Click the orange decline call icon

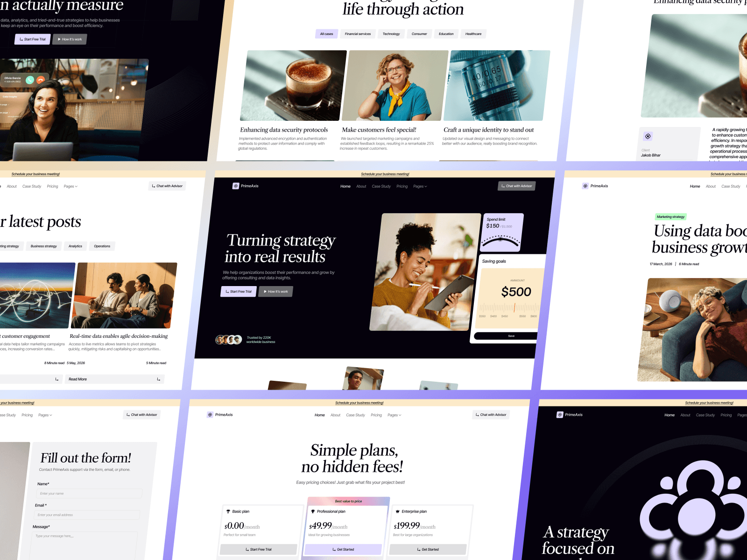(x=41, y=80)
